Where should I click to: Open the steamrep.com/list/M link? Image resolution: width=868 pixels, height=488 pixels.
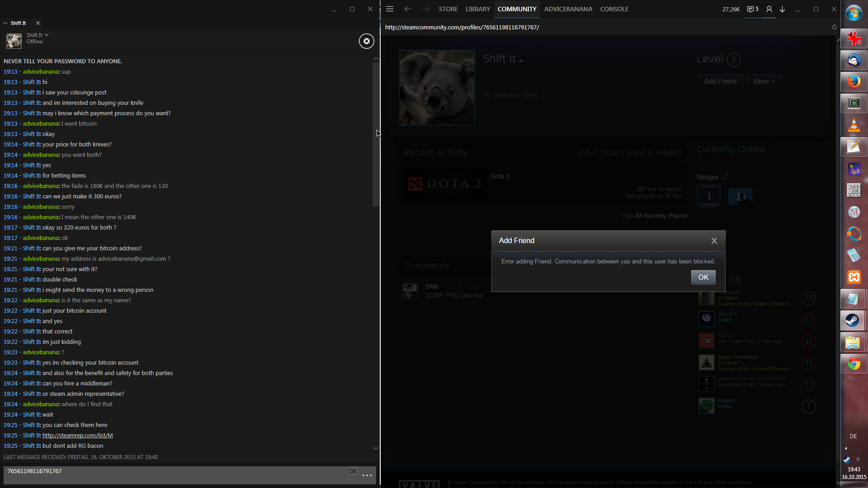[78, 436]
